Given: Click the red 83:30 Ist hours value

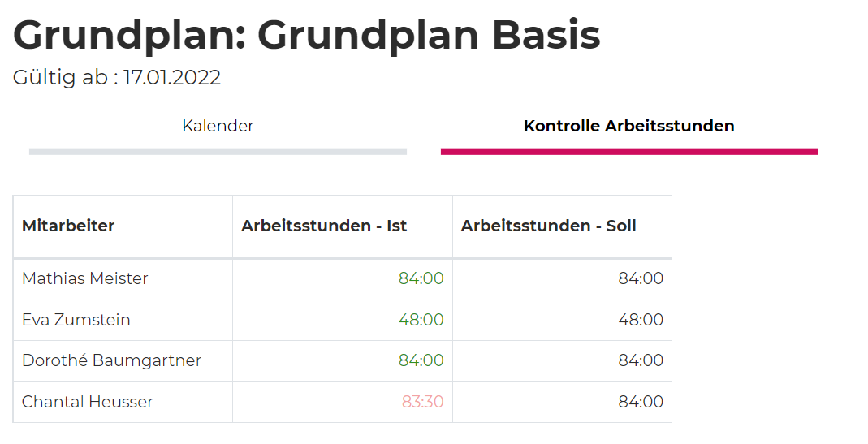Looking at the screenshot, I should pos(422,402).
